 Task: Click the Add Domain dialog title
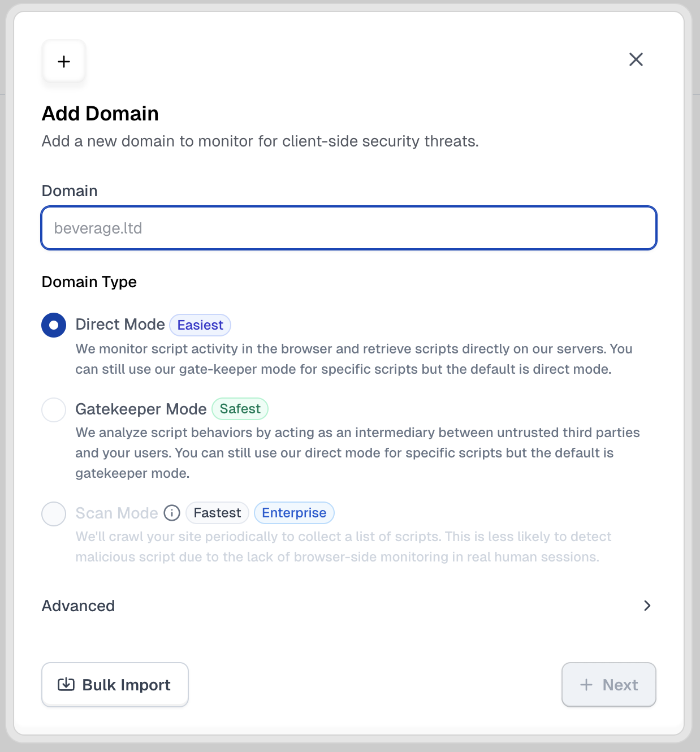100,114
